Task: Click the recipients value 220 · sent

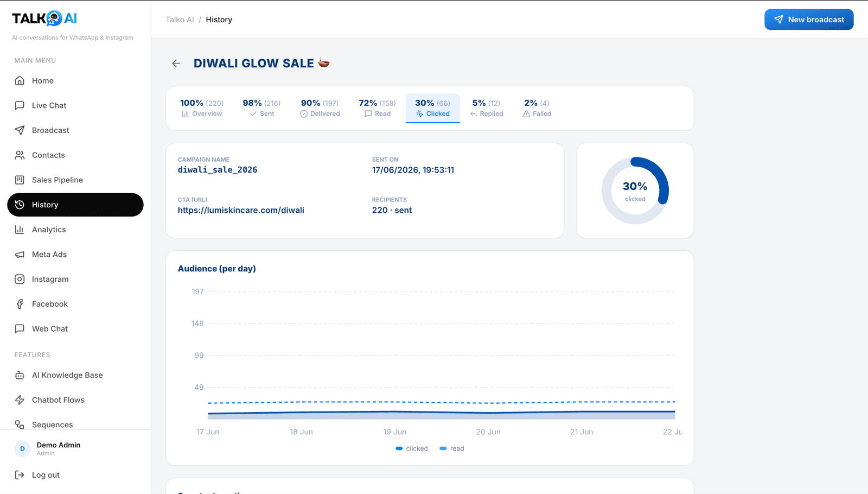Action: pos(392,210)
